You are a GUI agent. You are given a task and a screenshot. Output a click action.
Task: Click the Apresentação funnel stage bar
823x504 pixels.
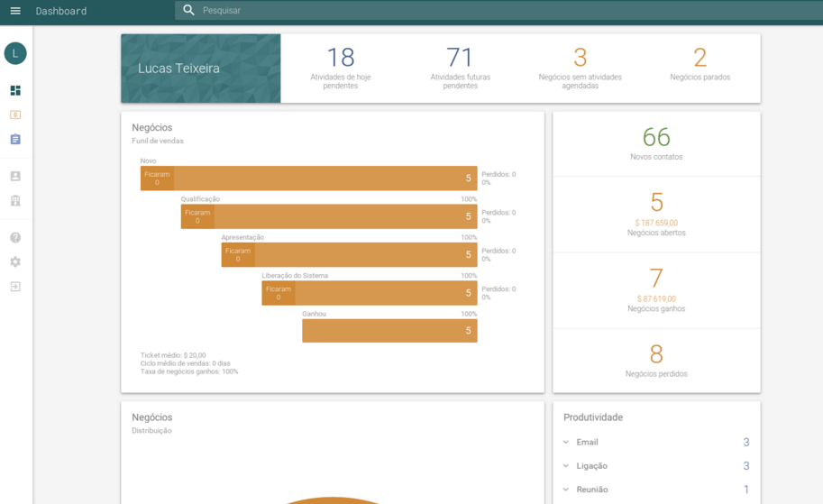[349, 254]
